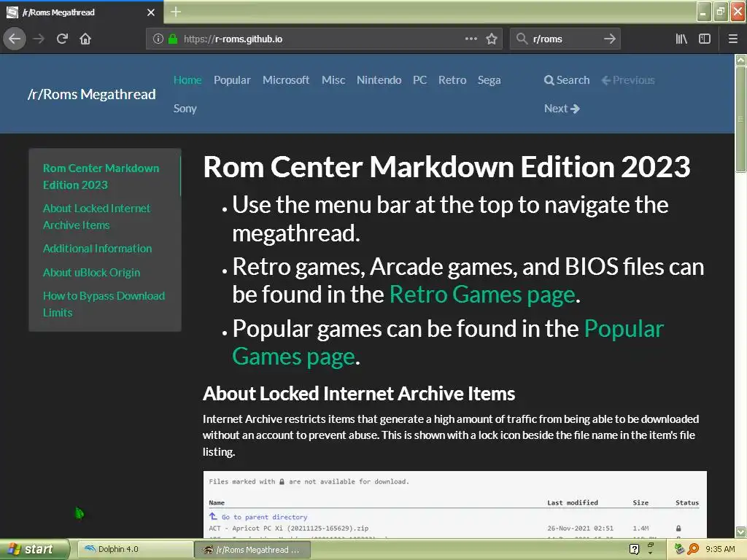Open the Retro Games page link
This screenshot has height=560, width=747.
[483, 295]
